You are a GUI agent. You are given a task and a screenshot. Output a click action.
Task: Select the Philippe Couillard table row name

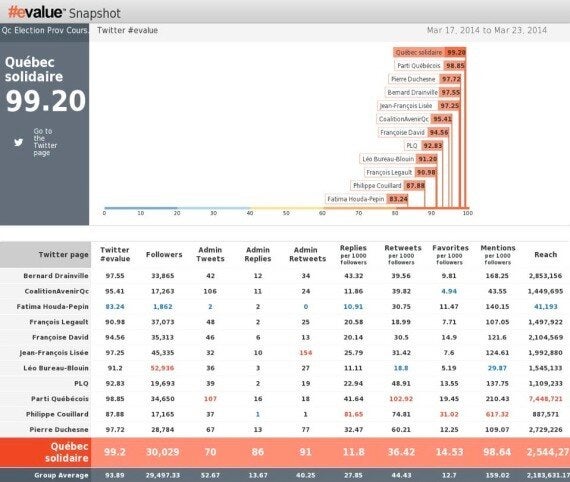tap(57, 414)
